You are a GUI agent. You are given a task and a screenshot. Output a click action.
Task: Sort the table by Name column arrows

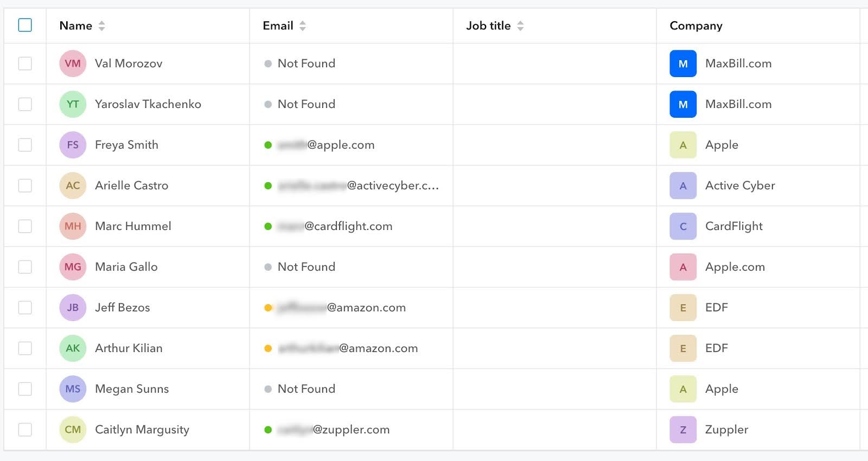(x=101, y=25)
